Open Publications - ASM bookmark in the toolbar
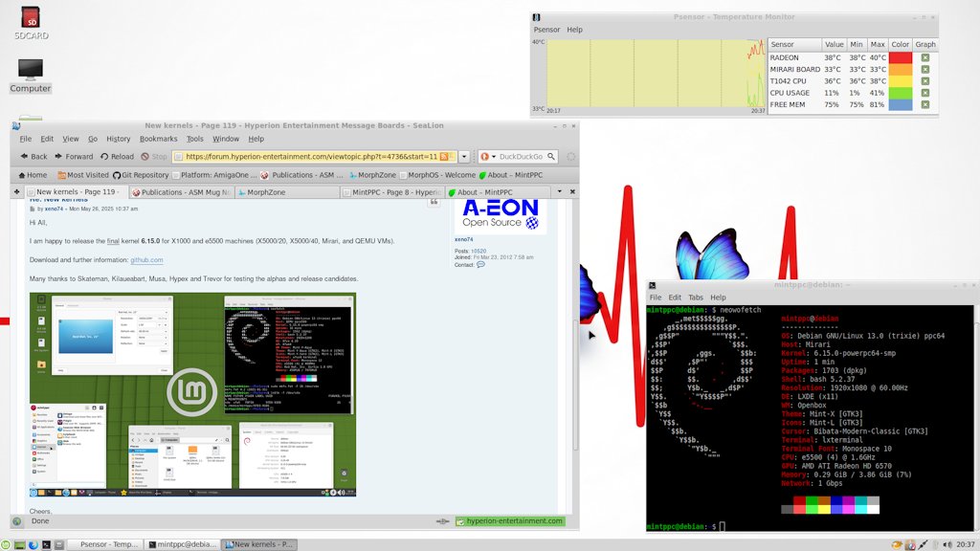 [x=301, y=176]
